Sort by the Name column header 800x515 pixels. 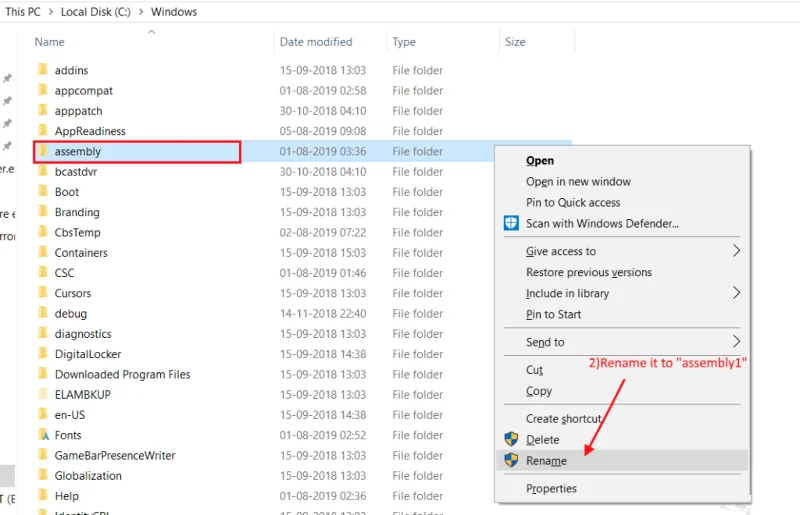[49, 42]
